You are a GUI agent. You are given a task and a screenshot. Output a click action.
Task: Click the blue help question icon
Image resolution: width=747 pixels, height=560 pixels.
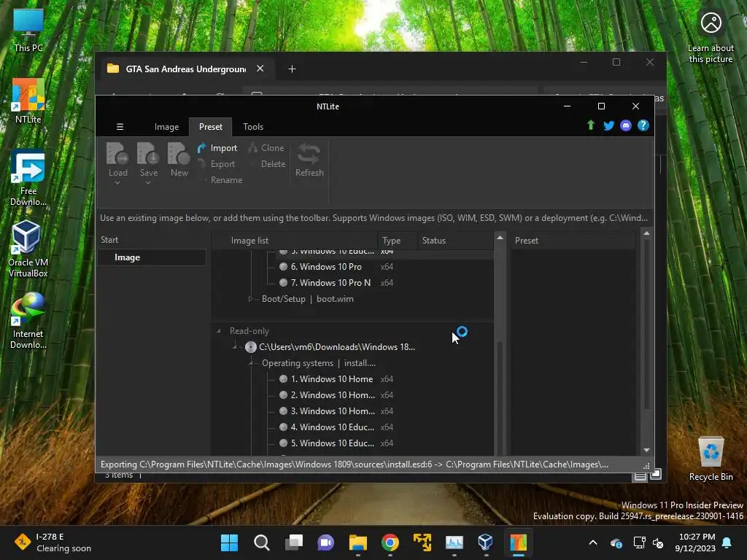(643, 125)
